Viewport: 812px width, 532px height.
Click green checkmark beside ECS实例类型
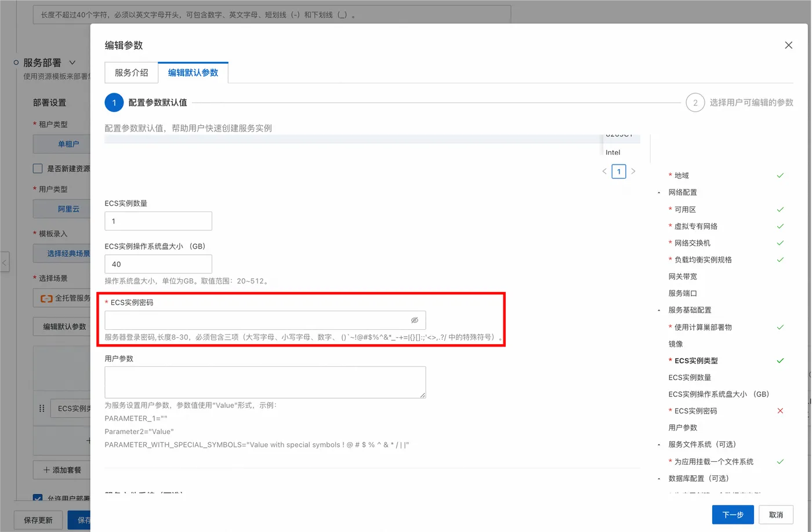[780, 360]
